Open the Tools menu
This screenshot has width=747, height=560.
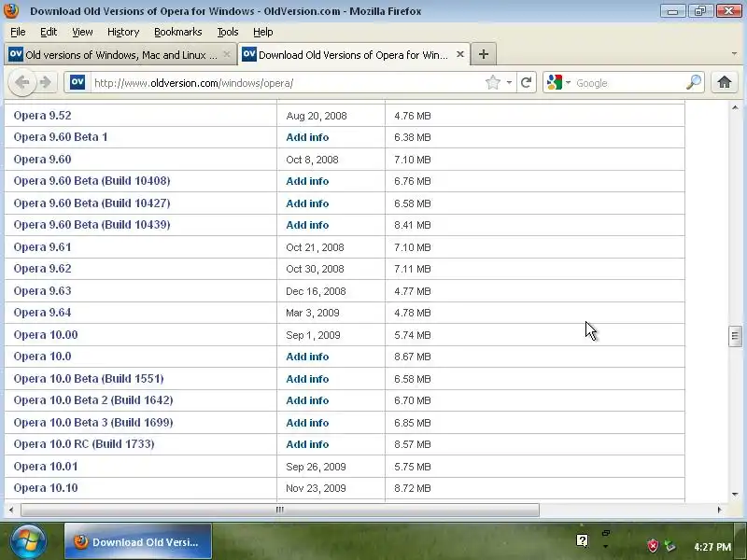point(228,32)
